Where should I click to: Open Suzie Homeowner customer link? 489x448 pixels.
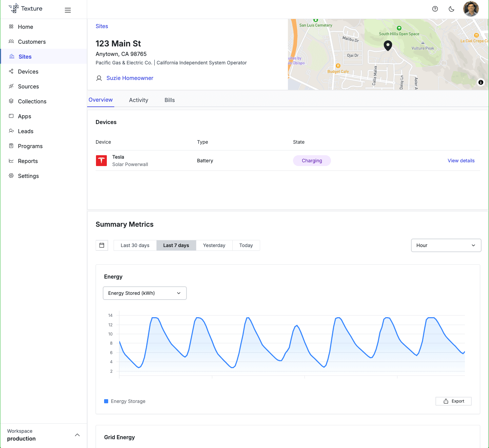point(130,78)
